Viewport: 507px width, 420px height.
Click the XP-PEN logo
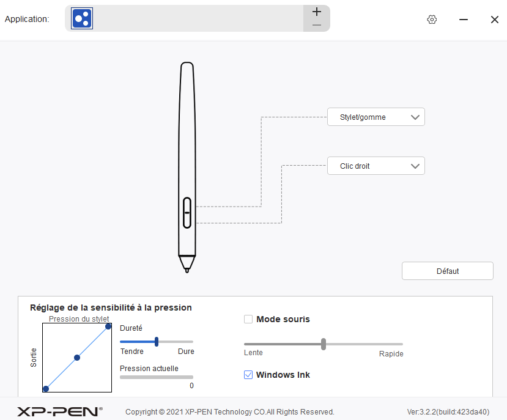coord(59,411)
